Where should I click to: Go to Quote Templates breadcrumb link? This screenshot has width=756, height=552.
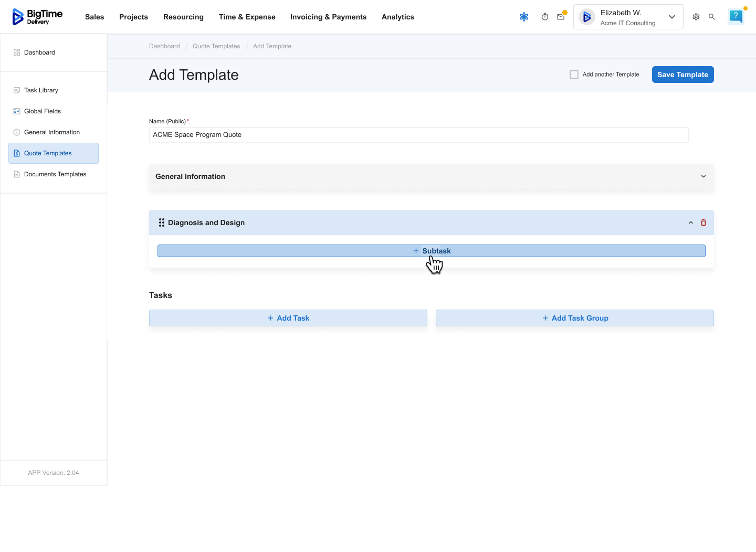pos(216,46)
